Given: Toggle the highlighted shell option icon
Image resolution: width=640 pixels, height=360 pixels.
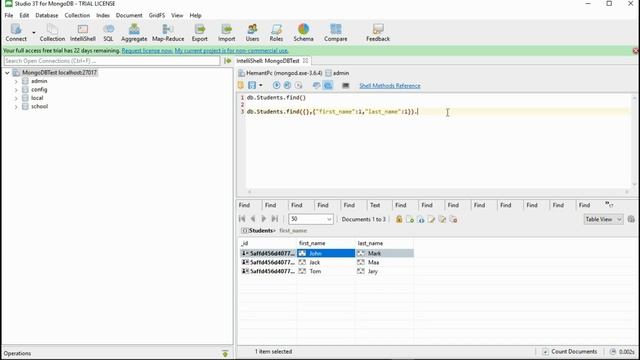Looking at the screenshot, I should pyautogui.click(x=328, y=85).
